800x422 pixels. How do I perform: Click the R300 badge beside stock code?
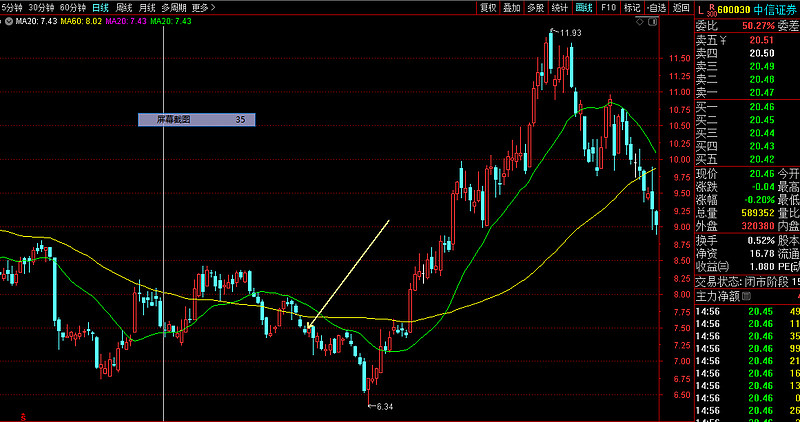tap(712, 10)
